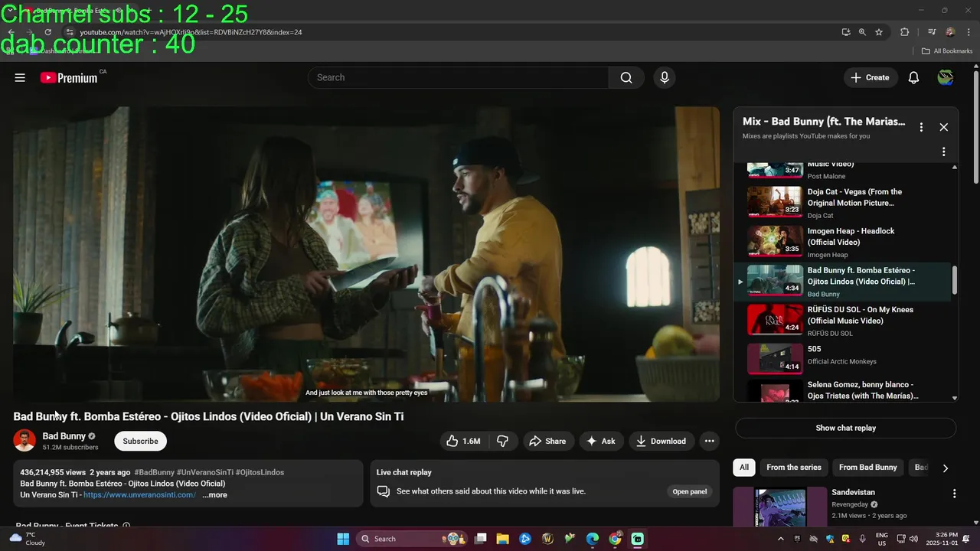Click the #OjitosLindos hashtag
Viewport: 980px width, 551px height.
pyautogui.click(x=260, y=472)
